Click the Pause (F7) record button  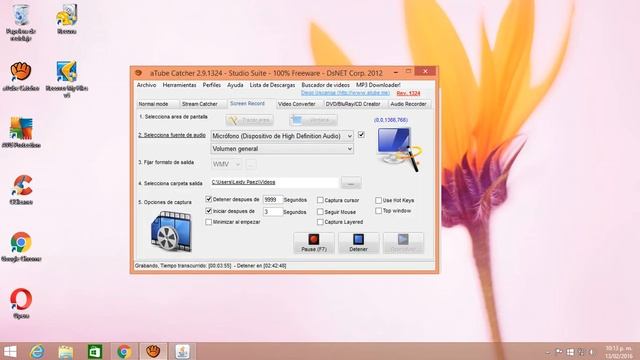pyautogui.click(x=313, y=243)
